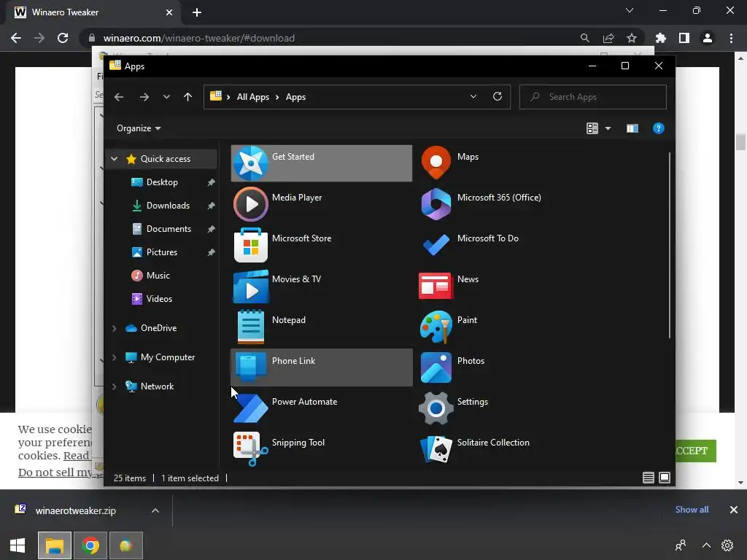The height and width of the screenshot is (560, 747).
Task: Refresh the Apps folder view
Action: coord(498,97)
